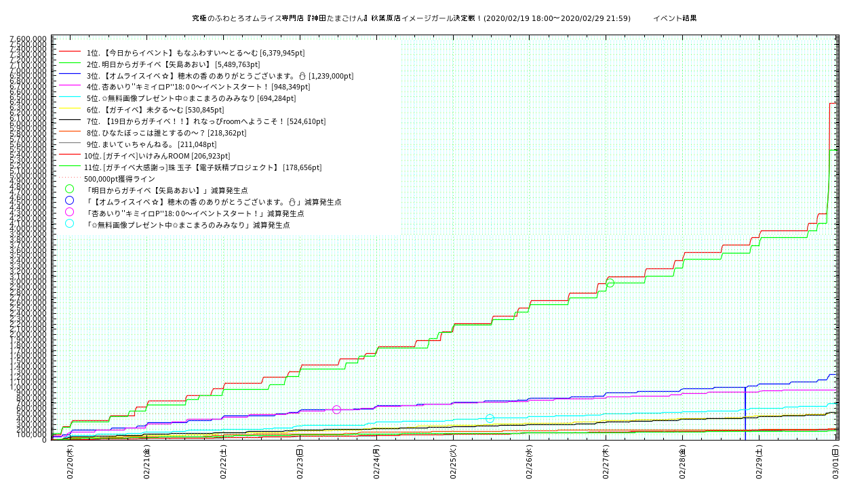
Task: Click the blue circle marker in the legend
Action: [69, 201]
